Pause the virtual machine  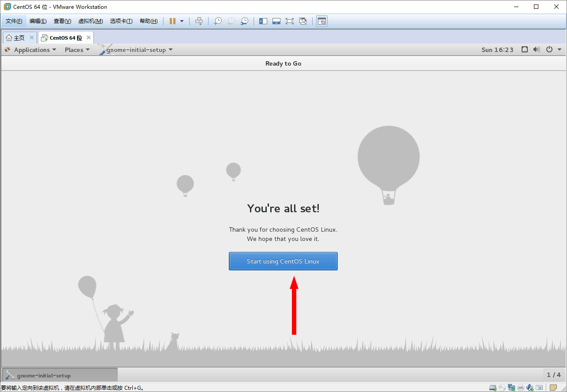[x=172, y=21]
